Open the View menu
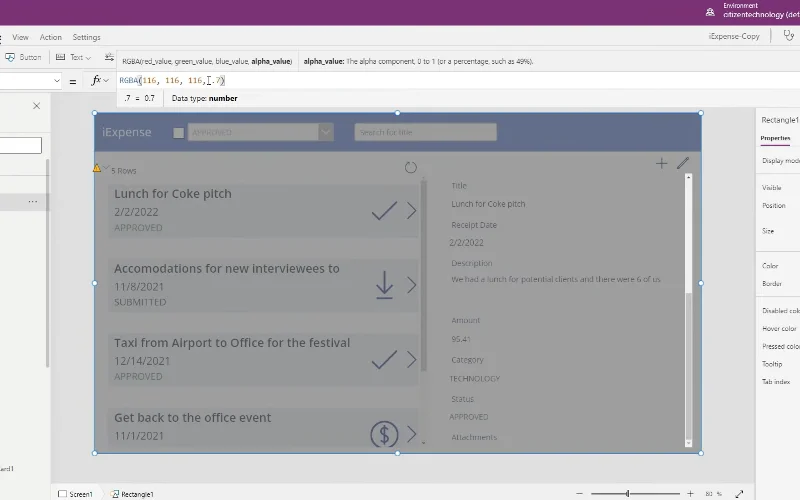This screenshot has height=500, width=800. pyautogui.click(x=20, y=37)
